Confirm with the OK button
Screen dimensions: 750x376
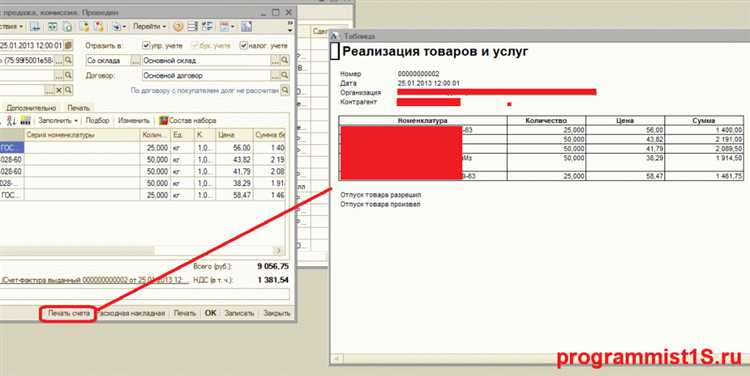point(210,313)
